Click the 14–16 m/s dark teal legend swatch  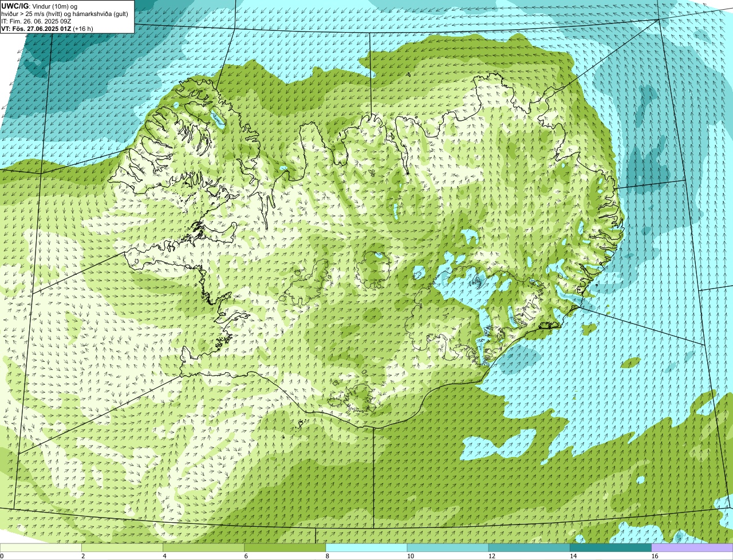[611, 548]
